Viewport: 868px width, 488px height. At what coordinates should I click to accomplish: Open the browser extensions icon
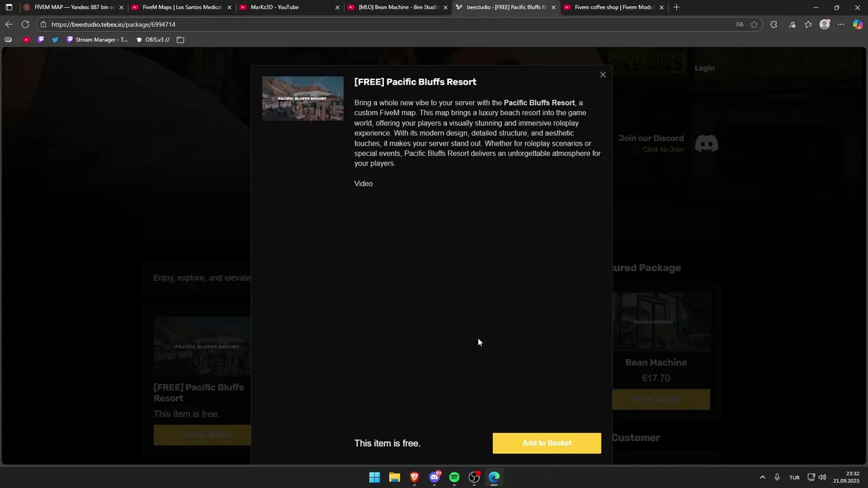coord(774,24)
